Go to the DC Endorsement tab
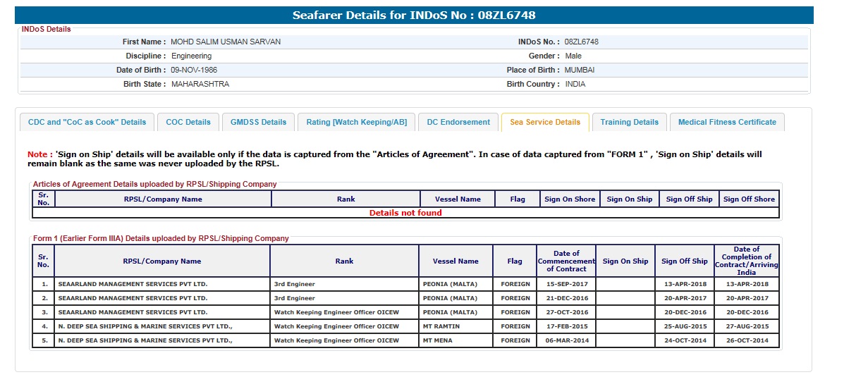 point(458,122)
